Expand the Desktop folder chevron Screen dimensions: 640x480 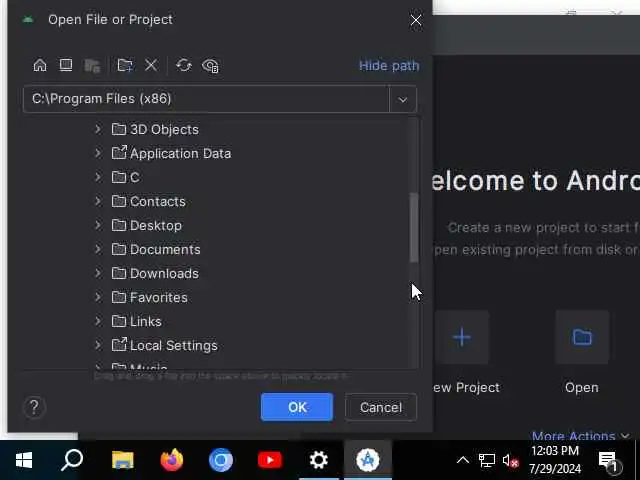(98, 225)
